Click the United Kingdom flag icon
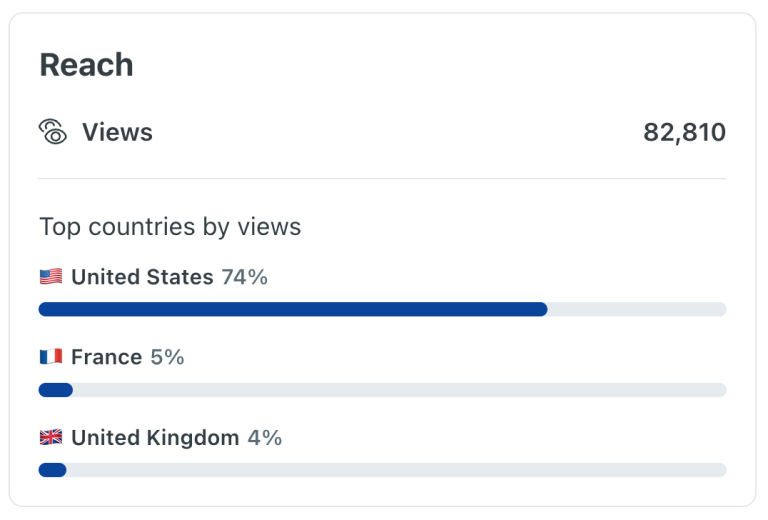The width and height of the screenshot is (768, 520). [x=50, y=437]
